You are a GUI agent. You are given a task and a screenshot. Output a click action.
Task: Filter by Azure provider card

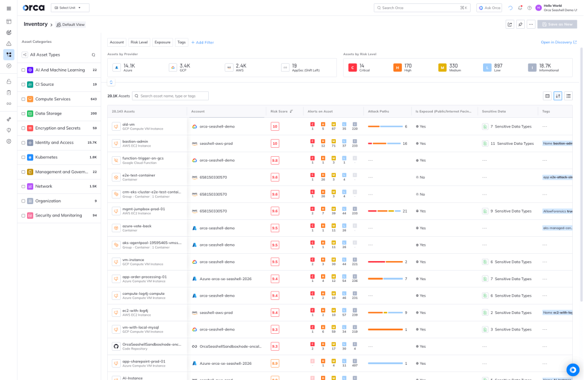pos(125,68)
